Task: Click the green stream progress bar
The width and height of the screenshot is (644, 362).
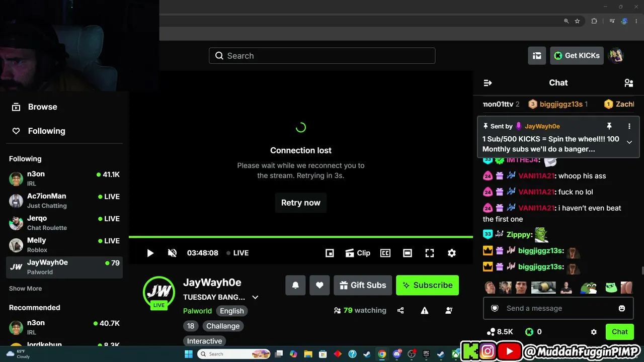Action: (x=301, y=237)
